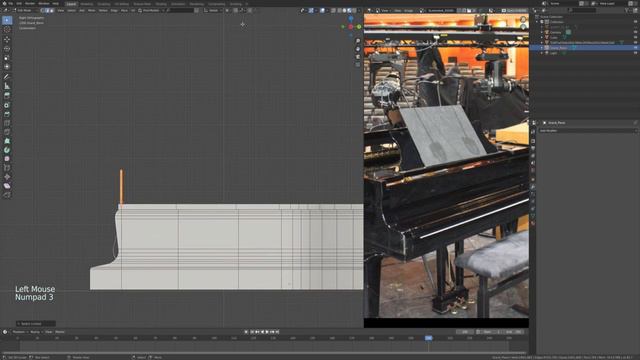The width and height of the screenshot is (640, 360).
Task: Select the Scale tool
Action: [x=7, y=58]
